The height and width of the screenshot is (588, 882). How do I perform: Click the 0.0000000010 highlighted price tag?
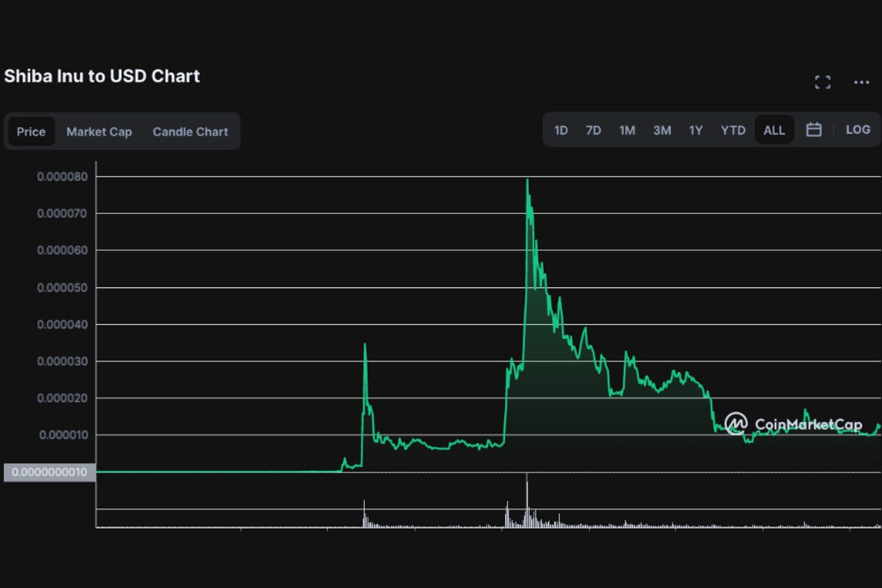click(49, 472)
